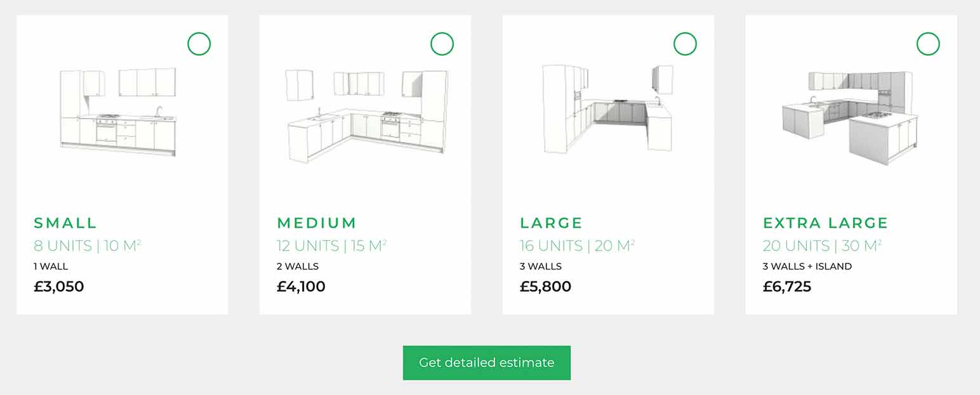Select the Large kitchen radio button
The image size is (980, 395).
point(685,44)
